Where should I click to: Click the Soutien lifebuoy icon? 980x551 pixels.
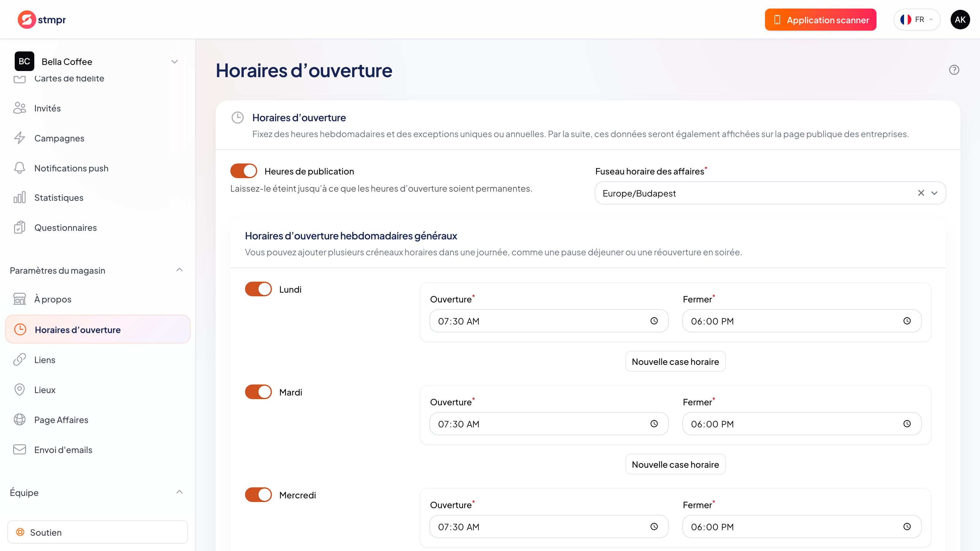coord(20,532)
